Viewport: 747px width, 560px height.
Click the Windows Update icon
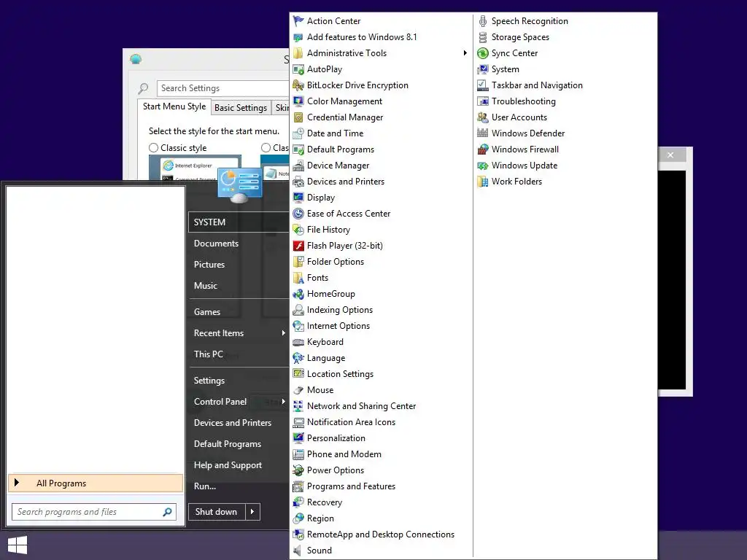pos(483,166)
